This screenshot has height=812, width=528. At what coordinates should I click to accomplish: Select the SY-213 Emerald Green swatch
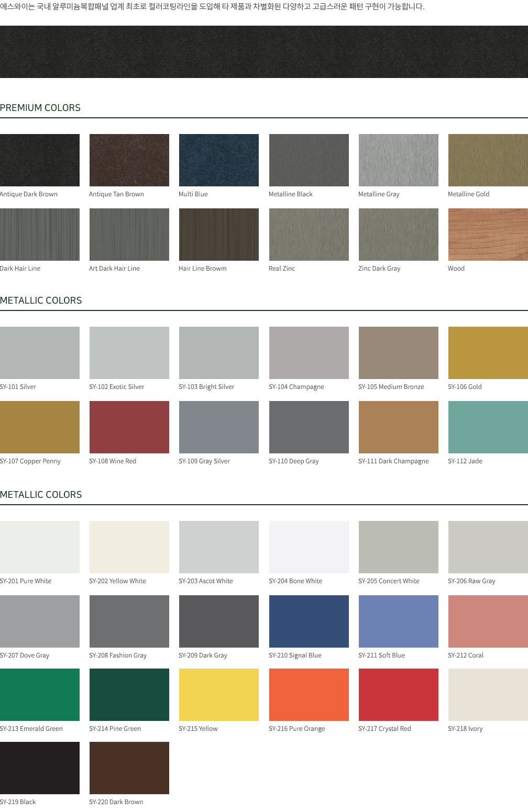[40, 695]
